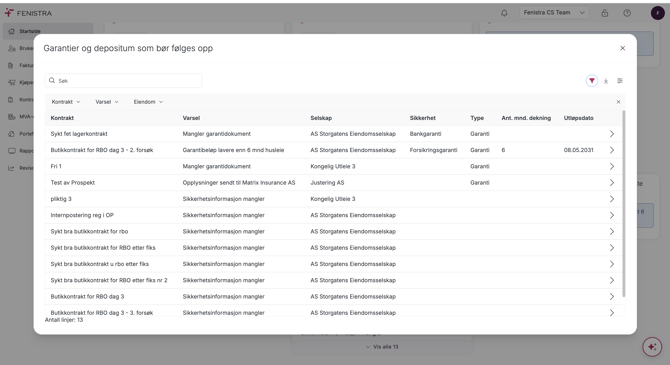Close the Garantier og depositum dialog
The height and width of the screenshot is (365, 670).
(x=623, y=48)
